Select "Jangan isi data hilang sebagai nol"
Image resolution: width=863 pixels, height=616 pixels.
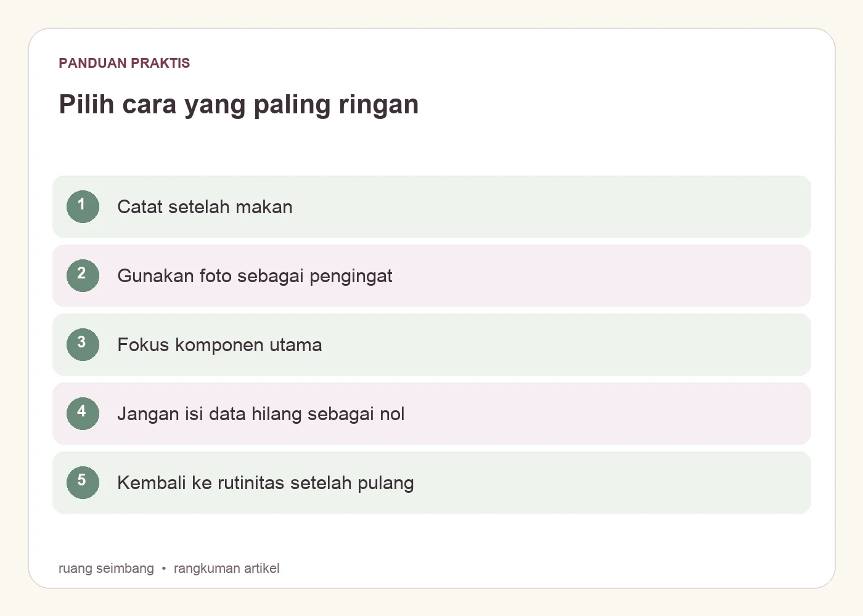(261, 414)
